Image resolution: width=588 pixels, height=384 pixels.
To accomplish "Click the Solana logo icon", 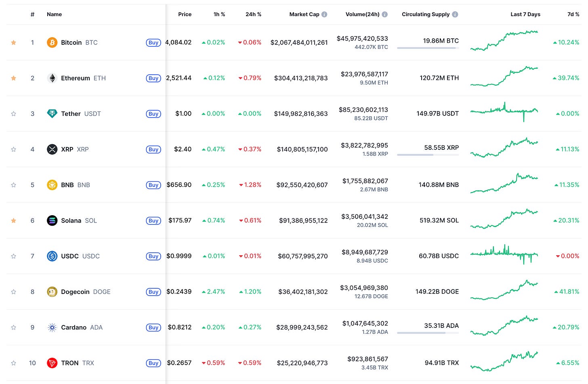I will pyautogui.click(x=52, y=220).
